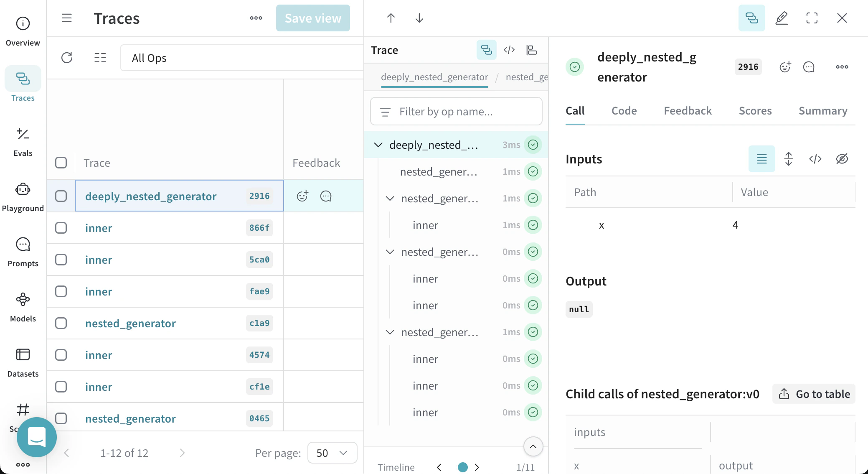Open the intercom chat bubble
Image resolution: width=868 pixels, height=474 pixels.
pos(36,437)
